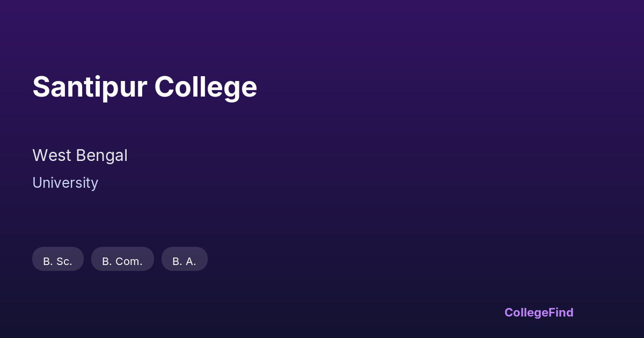Choose the B. Com. course chip
644x338 pixels.
pos(122,259)
